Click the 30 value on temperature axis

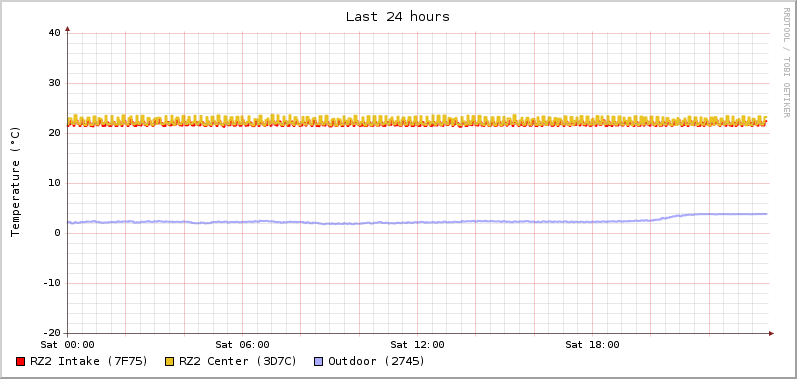54,83
